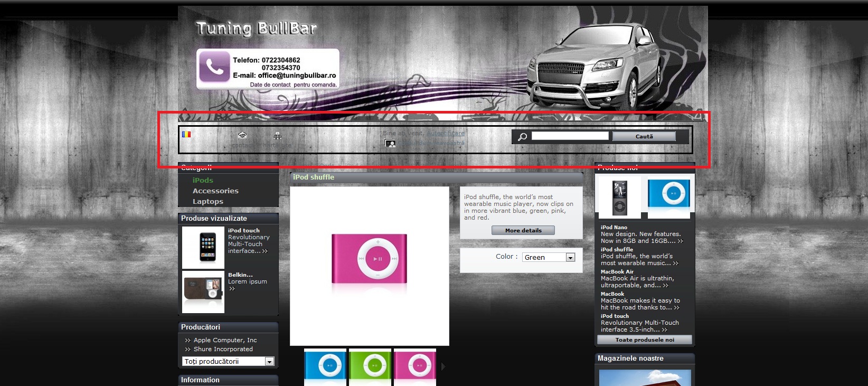Click arrows after iPod touch viewed description
The image size is (868, 386).
(x=265, y=251)
